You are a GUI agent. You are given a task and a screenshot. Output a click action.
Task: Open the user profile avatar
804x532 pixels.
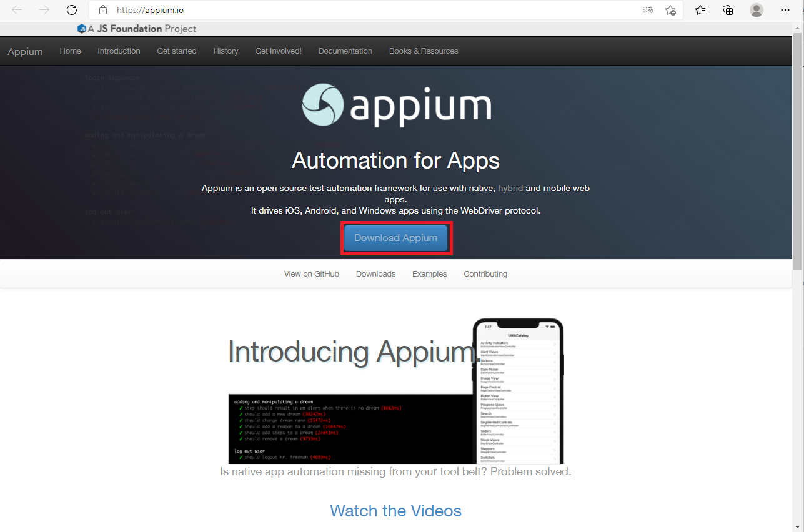(x=757, y=10)
